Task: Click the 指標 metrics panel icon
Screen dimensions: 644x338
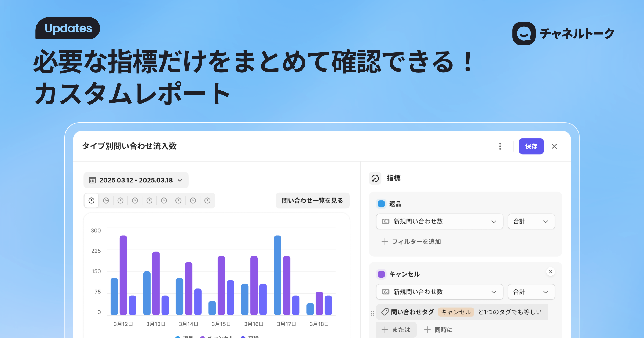Action: 375,178
